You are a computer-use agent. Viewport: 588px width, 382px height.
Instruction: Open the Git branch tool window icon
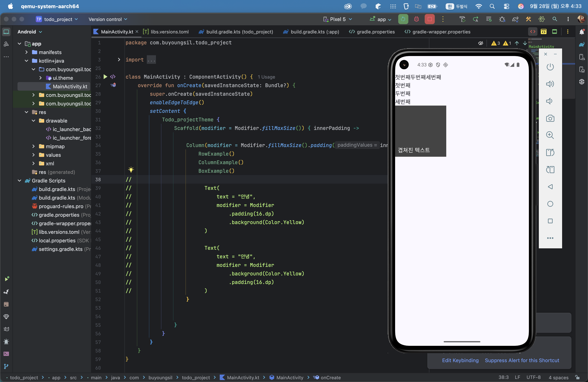pyautogui.click(x=6, y=366)
